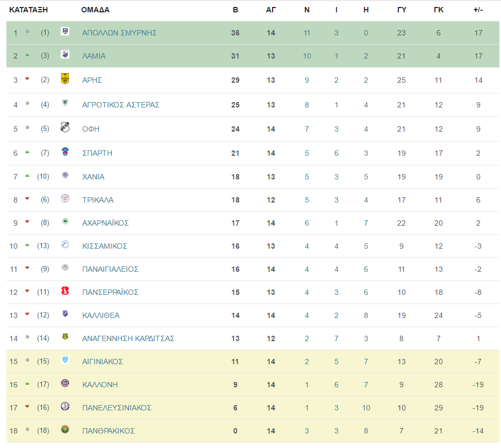This screenshot has height=448, width=501.
Task: Open the ΑΓΡΟΤΙΚΟΣ ΑΣΤΕΡΑΣ team link
Action: point(121,105)
